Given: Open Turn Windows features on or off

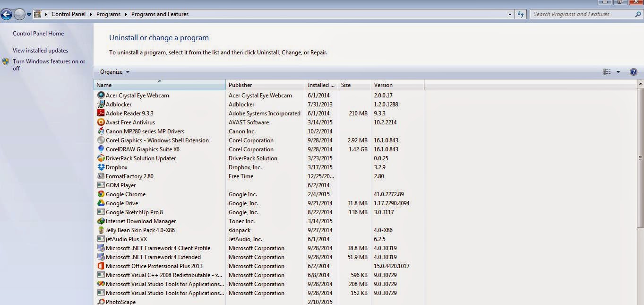Looking at the screenshot, I should [x=49, y=65].
